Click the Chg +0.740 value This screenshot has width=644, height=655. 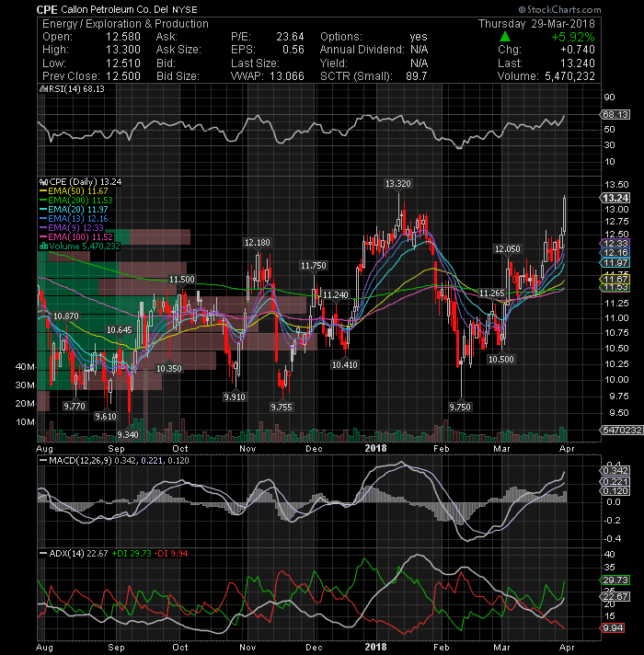click(578, 50)
